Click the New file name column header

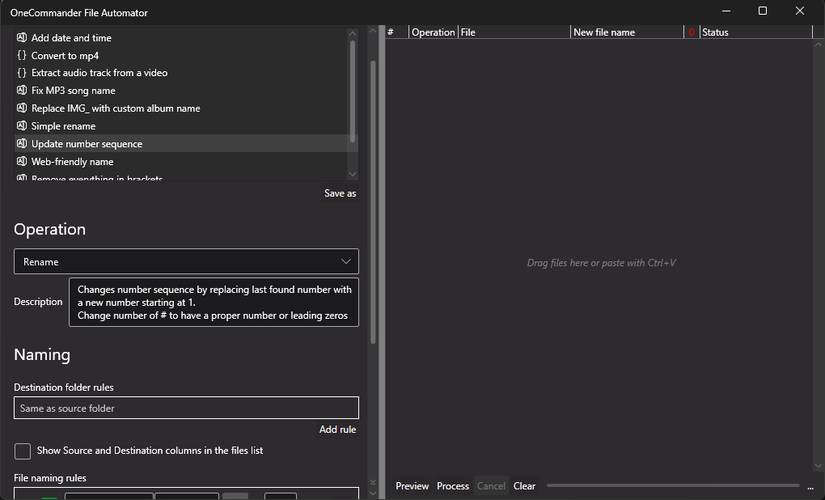point(627,32)
